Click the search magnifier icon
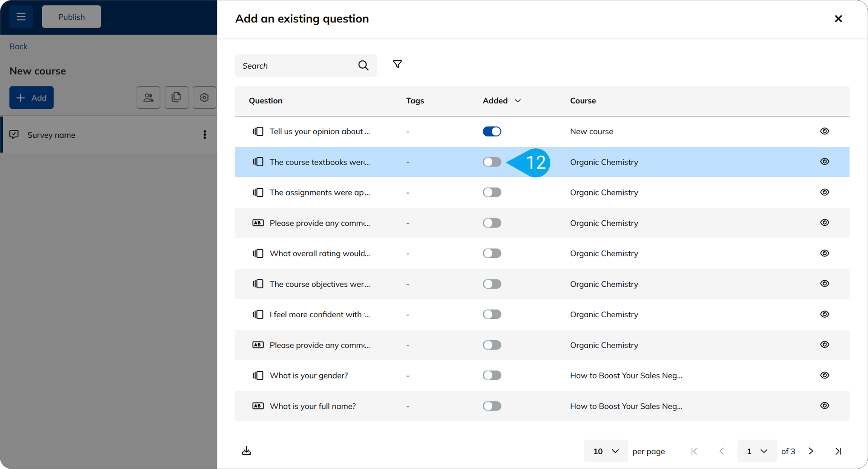This screenshot has height=469, width=868. (x=363, y=66)
